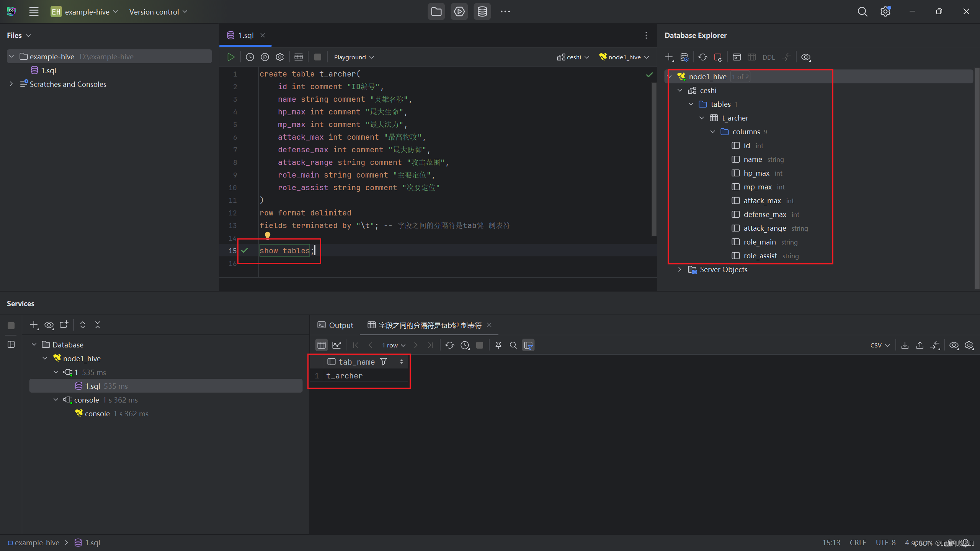This screenshot has width=980, height=551.
Task: Refresh the Database Explorer data source
Action: click(x=702, y=57)
